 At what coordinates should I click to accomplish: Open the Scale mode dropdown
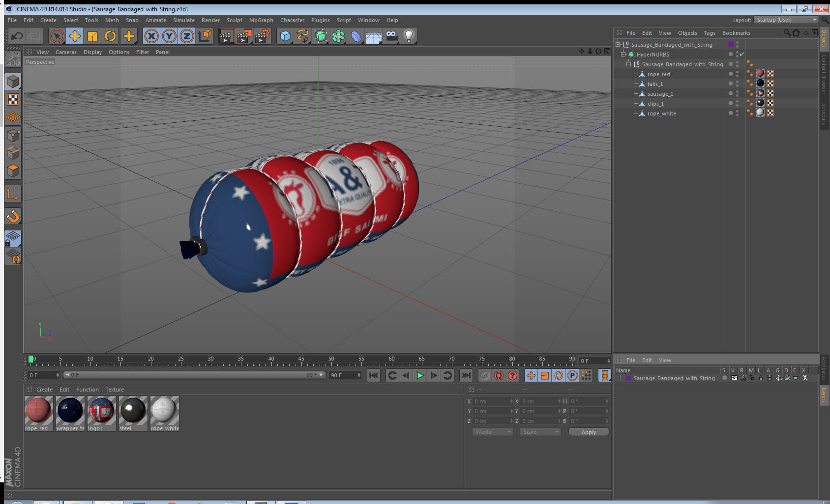[540, 432]
